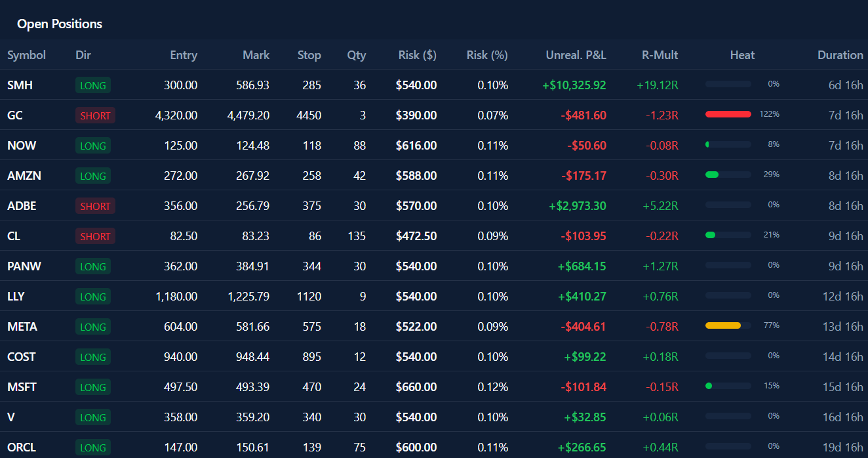Sort by R-Mult column header
The width and height of the screenshot is (868, 458).
click(x=660, y=55)
